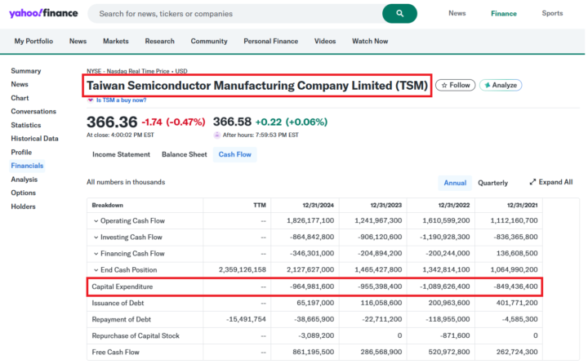
Task: Open the Research menu
Action: tap(160, 42)
